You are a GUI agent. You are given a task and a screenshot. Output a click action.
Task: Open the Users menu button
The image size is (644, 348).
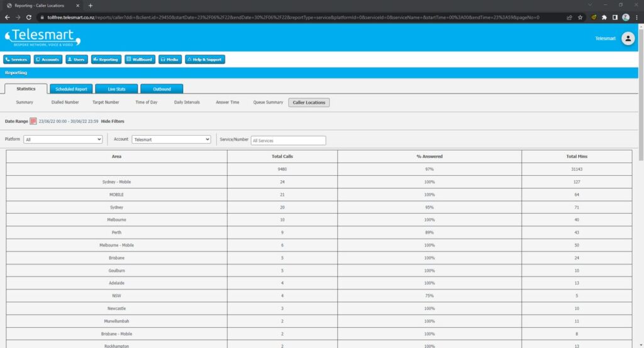(x=76, y=60)
